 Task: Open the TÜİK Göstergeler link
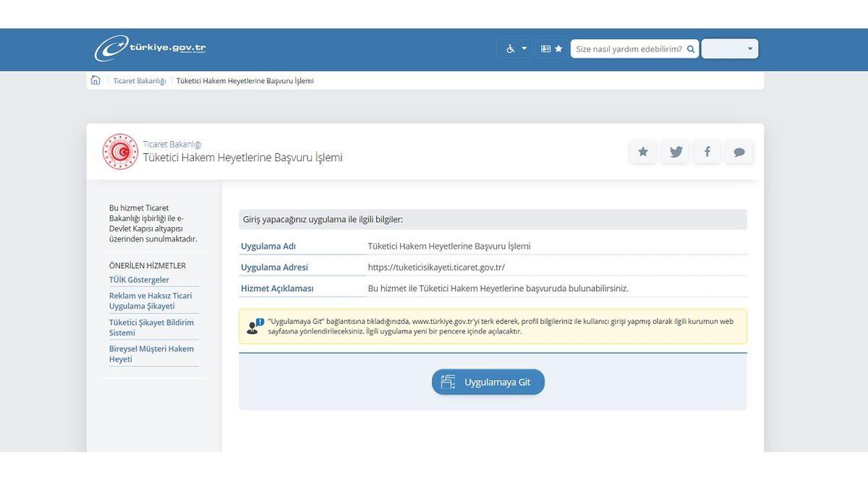click(x=137, y=280)
